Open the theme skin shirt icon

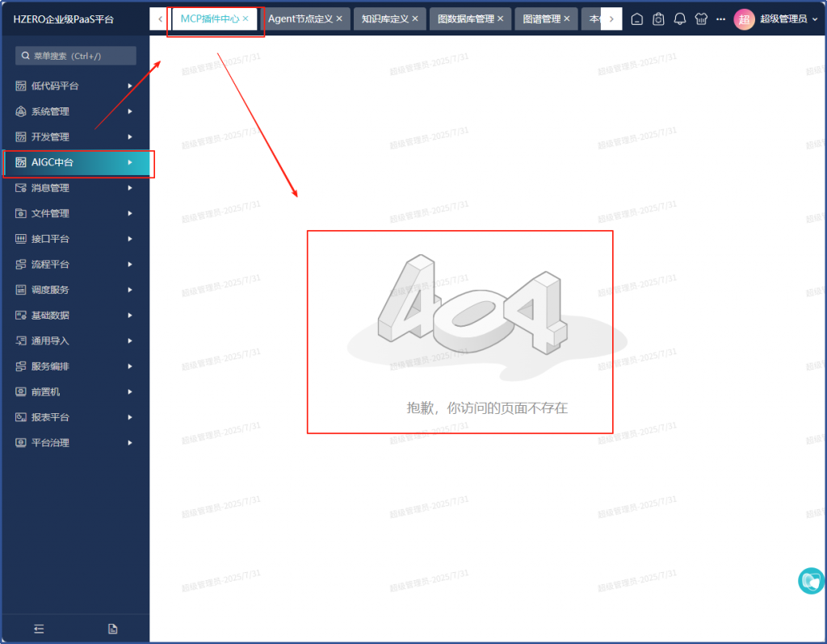click(700, 19)
